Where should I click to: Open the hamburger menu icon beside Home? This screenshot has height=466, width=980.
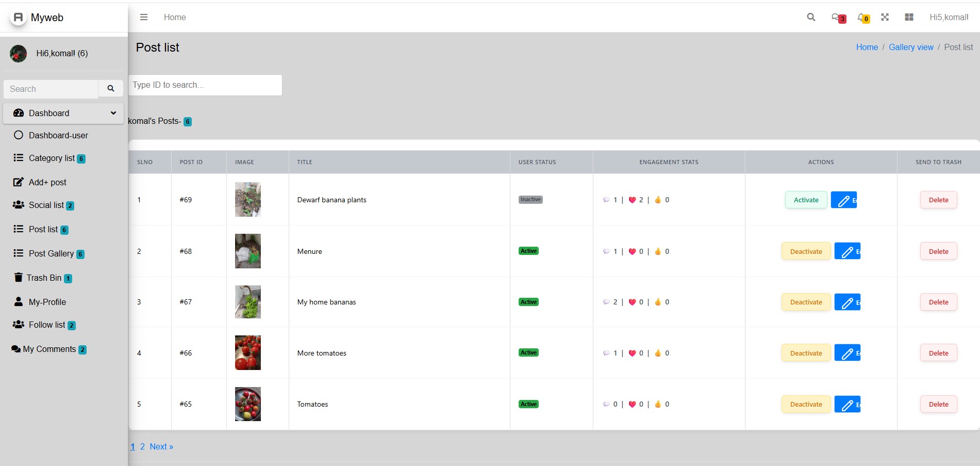point(144,17)
